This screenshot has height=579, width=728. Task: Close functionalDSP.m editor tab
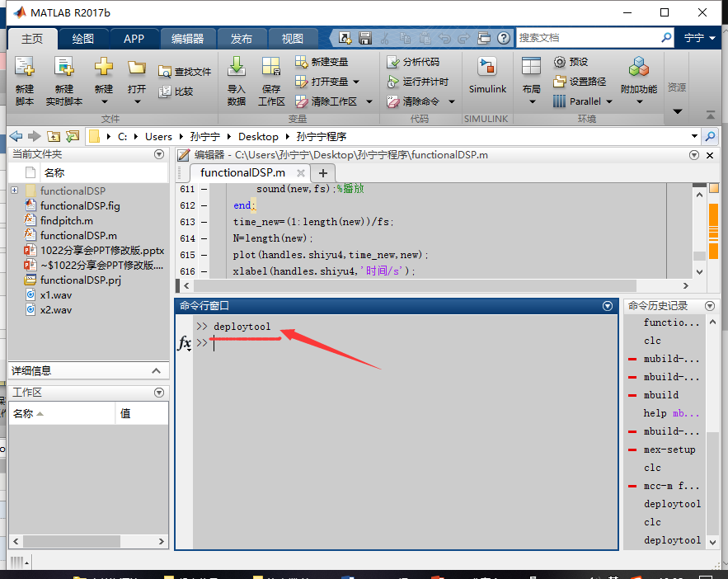(x=301, y=173)
